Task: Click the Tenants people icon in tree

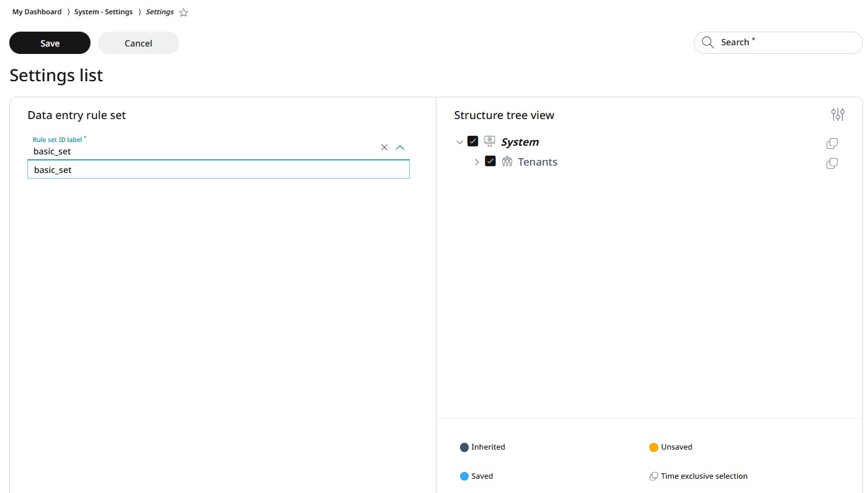Action: point(507,161)
